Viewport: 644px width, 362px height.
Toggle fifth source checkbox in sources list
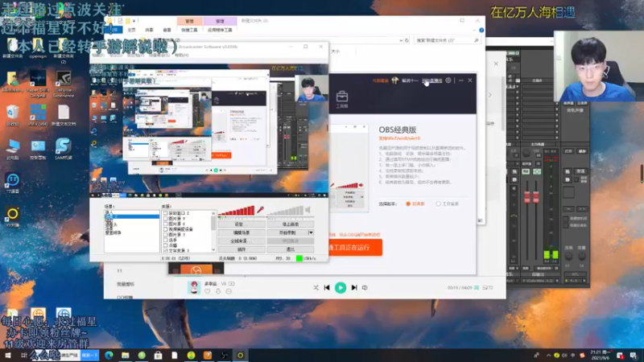coord(166,235)
